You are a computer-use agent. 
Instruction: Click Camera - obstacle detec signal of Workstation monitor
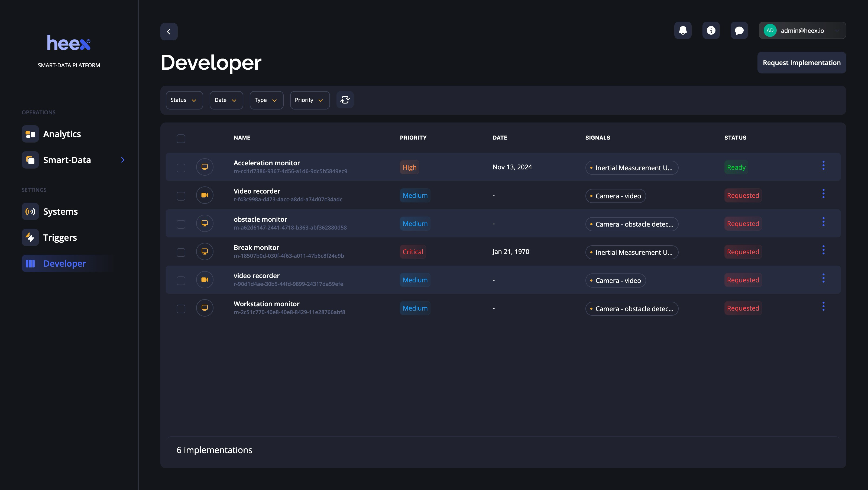(632, 309)
